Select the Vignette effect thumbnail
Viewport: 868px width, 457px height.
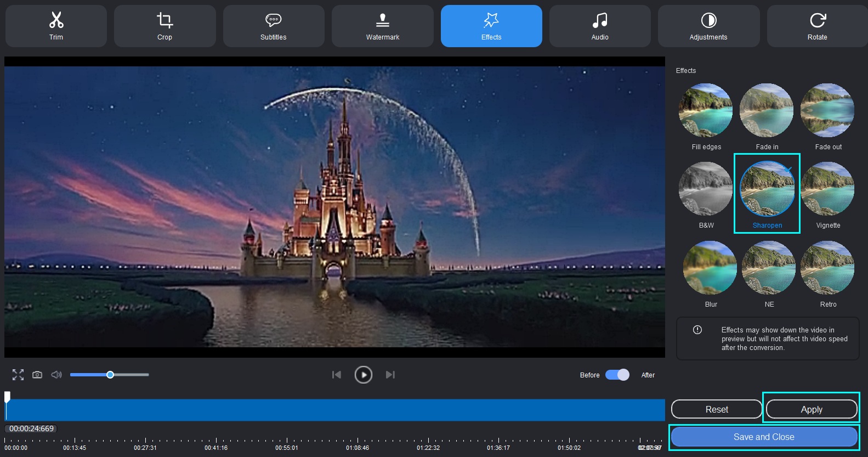827,189
